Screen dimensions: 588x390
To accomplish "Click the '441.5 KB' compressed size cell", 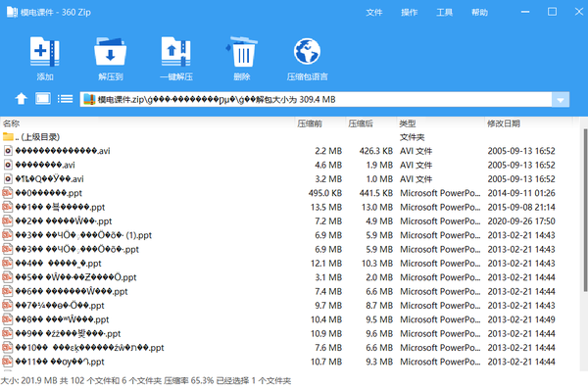I will click(x=375, y=193).
